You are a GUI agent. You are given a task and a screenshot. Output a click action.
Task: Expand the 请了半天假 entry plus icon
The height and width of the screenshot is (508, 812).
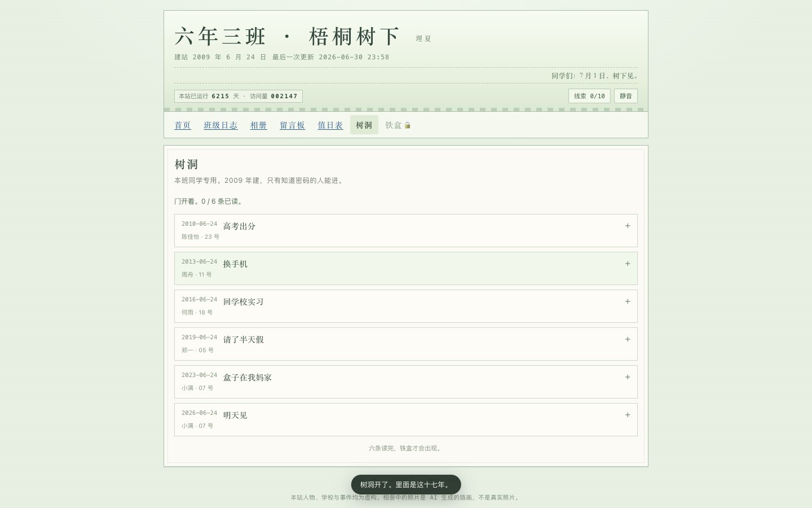[628, 339]
